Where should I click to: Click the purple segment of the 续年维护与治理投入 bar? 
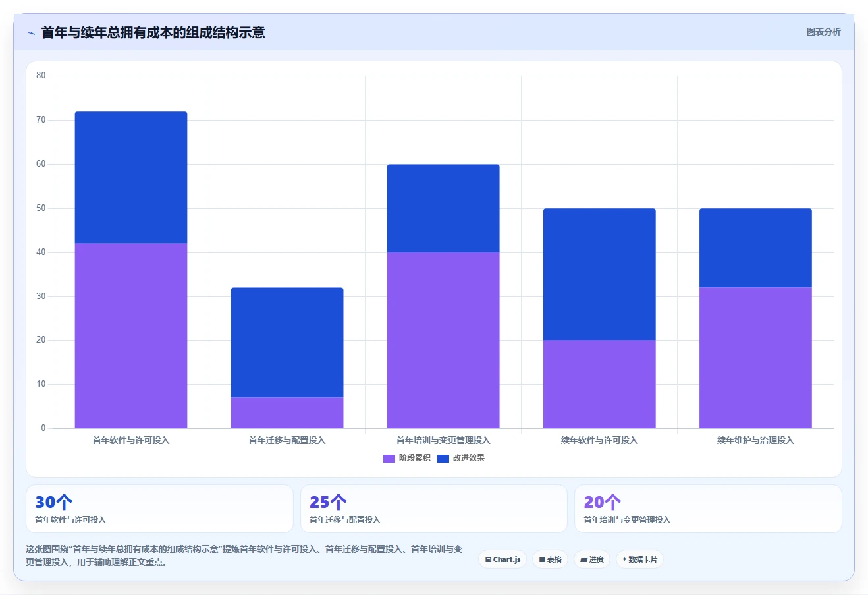coord(755,358)
